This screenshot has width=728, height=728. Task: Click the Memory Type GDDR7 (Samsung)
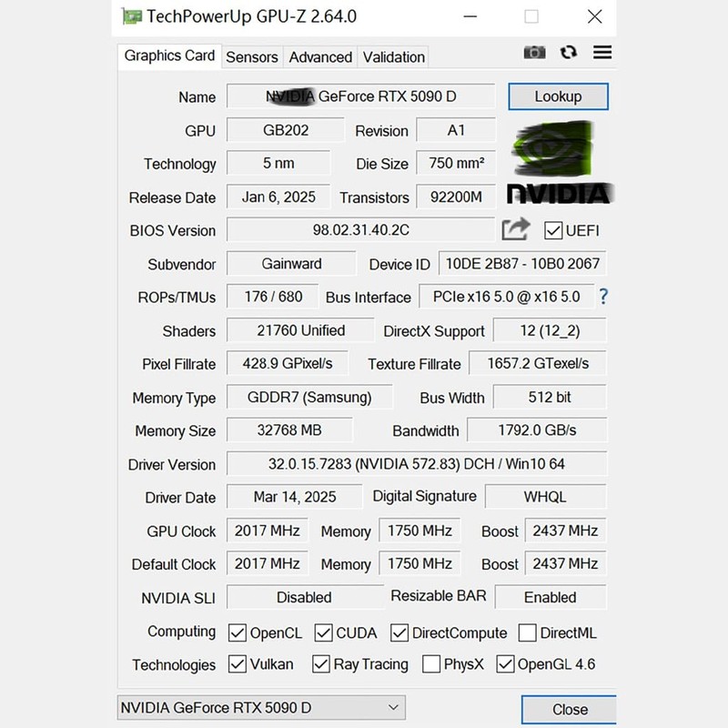click(x=309, y=397)
